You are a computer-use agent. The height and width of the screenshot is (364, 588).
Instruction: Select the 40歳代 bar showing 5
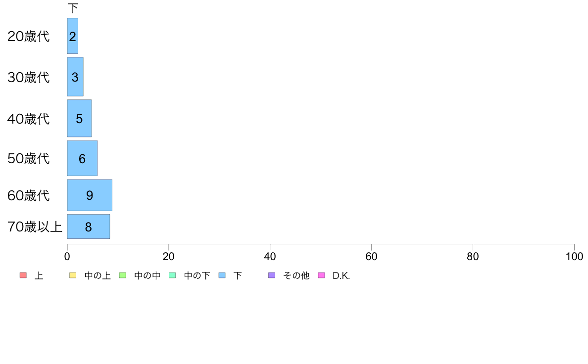click(80, 119)
